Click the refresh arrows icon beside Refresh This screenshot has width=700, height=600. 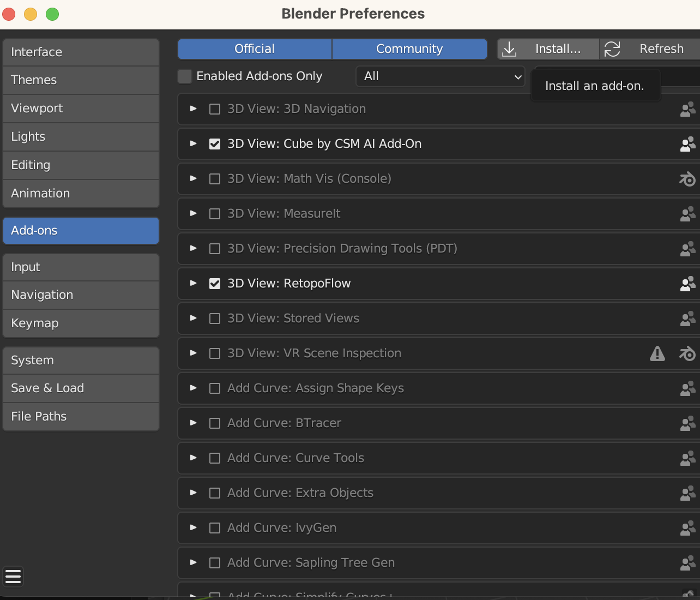(612, 49)
